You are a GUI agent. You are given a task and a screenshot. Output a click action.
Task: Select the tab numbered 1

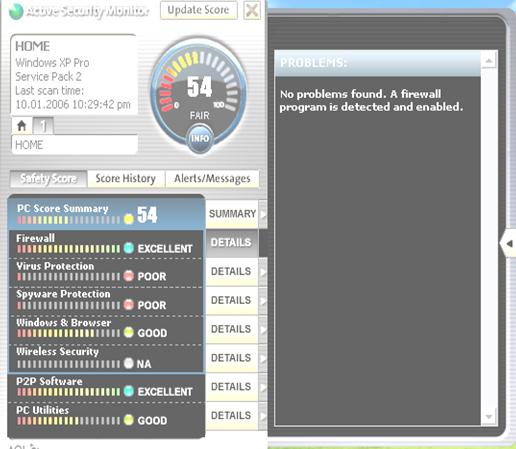click(x=43, y=126)
